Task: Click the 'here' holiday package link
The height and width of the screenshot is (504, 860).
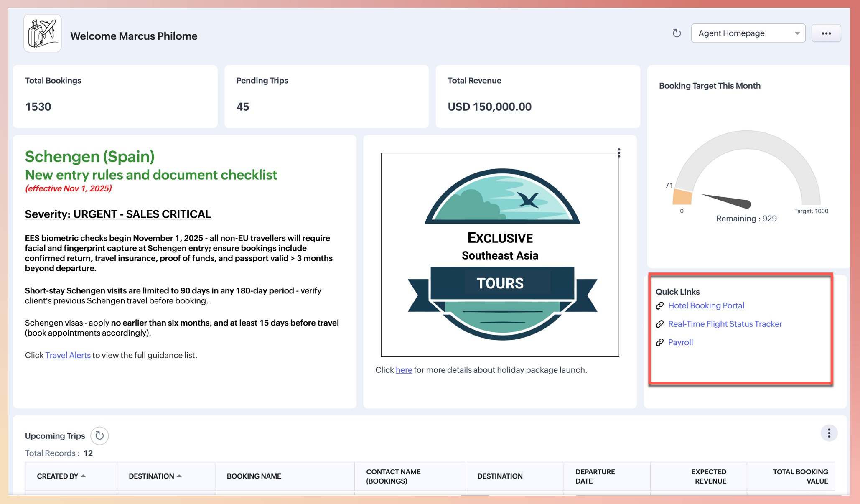Action: [404, 370]
